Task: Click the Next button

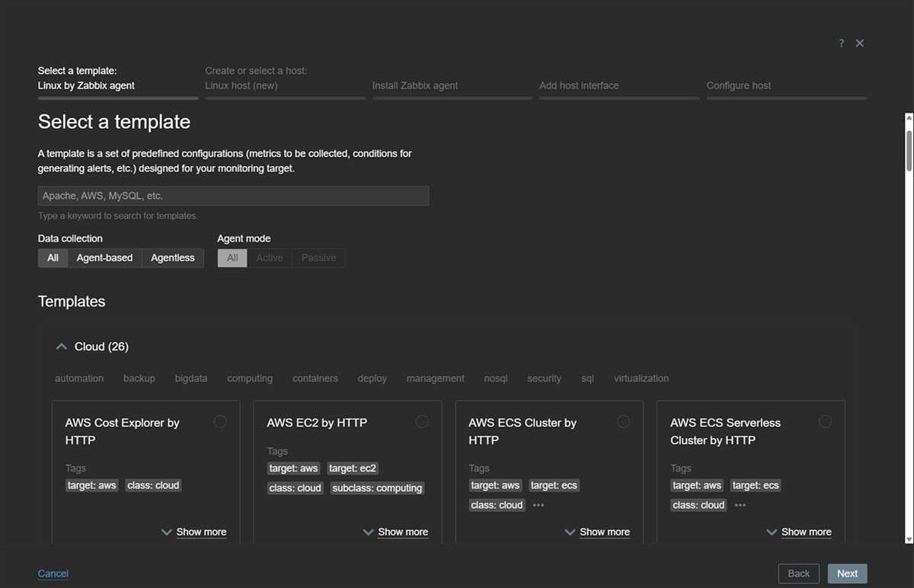Action: click(847, 573)
